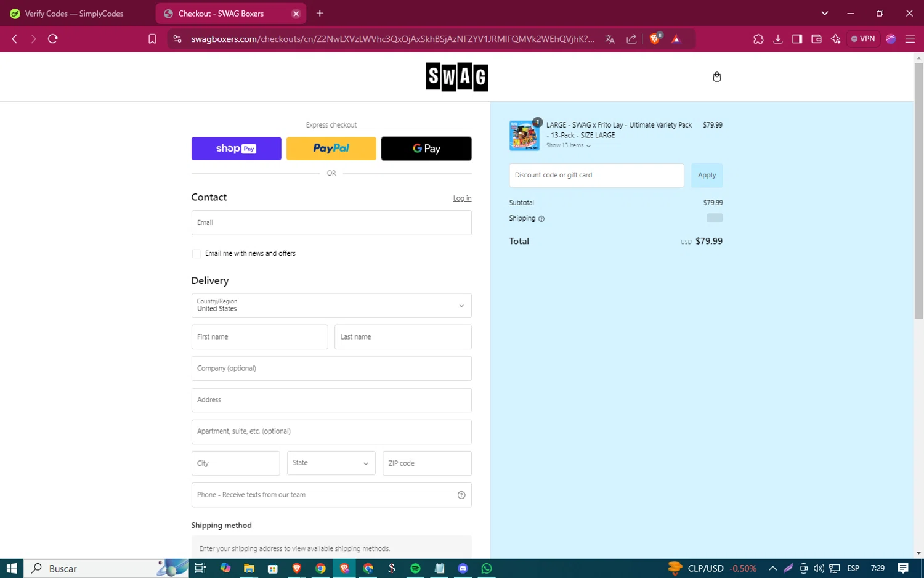The image size is (924, 578).
Task: Click the Email input field
Action: tap(331, 223)
